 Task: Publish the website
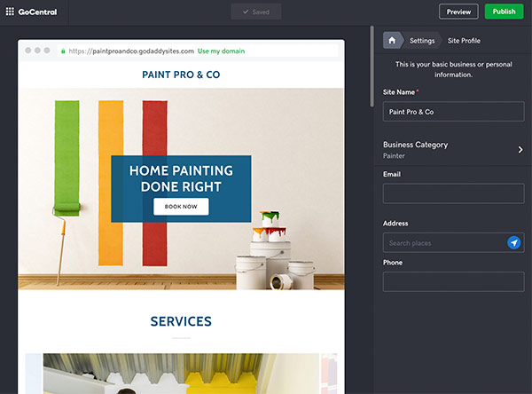click(x=504, y=12)
